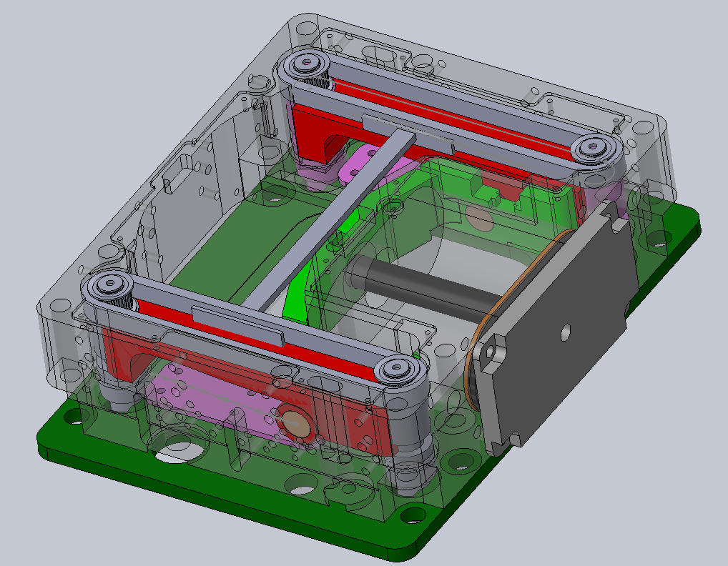The width and height of the screenshot is (728, 566).
Task: Select the black cylindrical shaft in center
Action: point(425,287)
